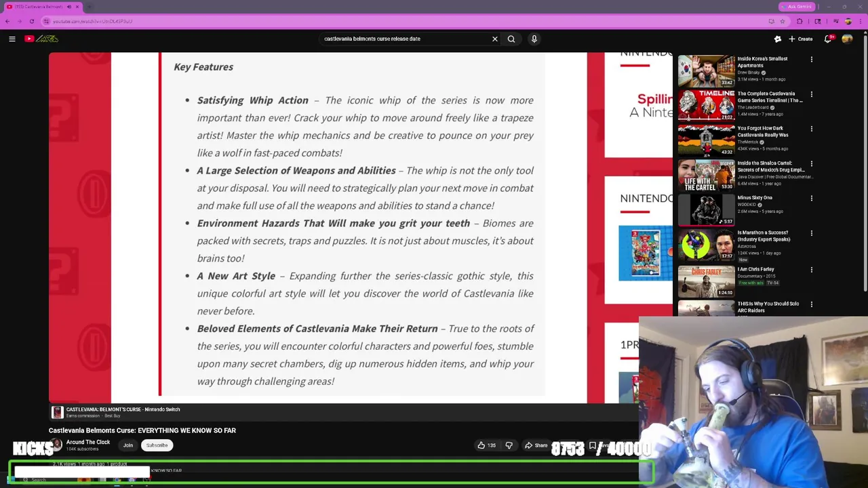The image size is (868, 488).
Task: Focus the browser address bar
Action: pyautogui.click(x=407, y=21)
